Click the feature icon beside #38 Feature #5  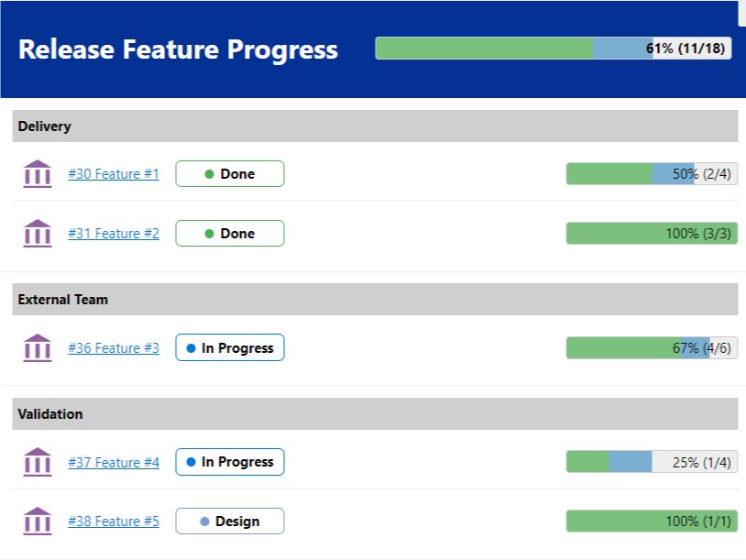coord(37,521)
